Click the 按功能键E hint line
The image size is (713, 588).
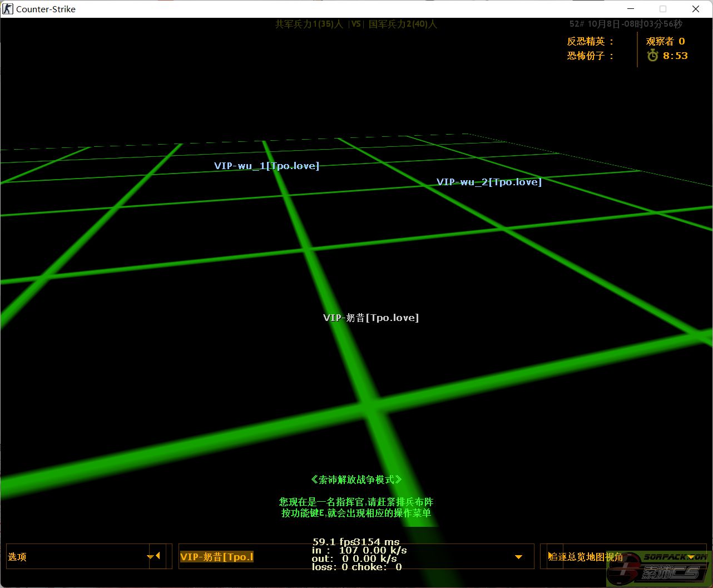click(356, 513)
